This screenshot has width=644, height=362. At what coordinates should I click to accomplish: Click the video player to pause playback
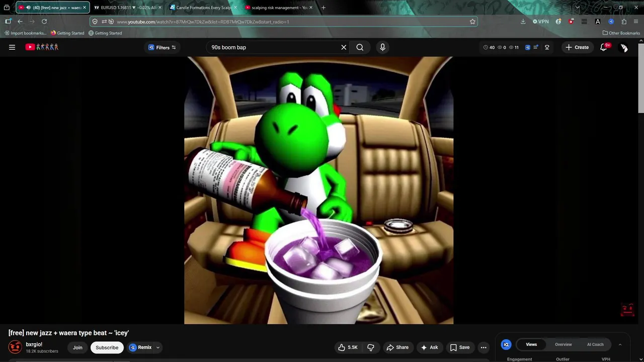pos(318,190)
